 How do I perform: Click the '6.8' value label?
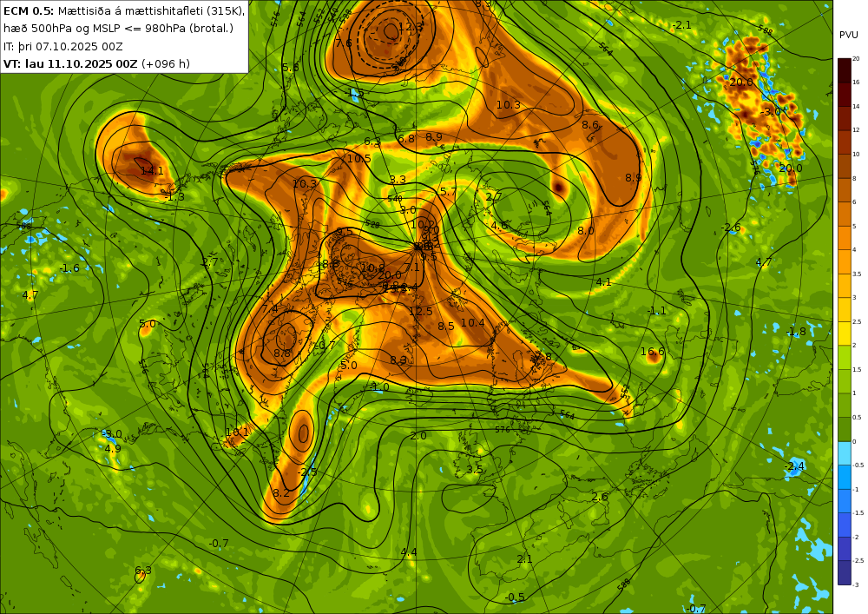tap(406, 138)
